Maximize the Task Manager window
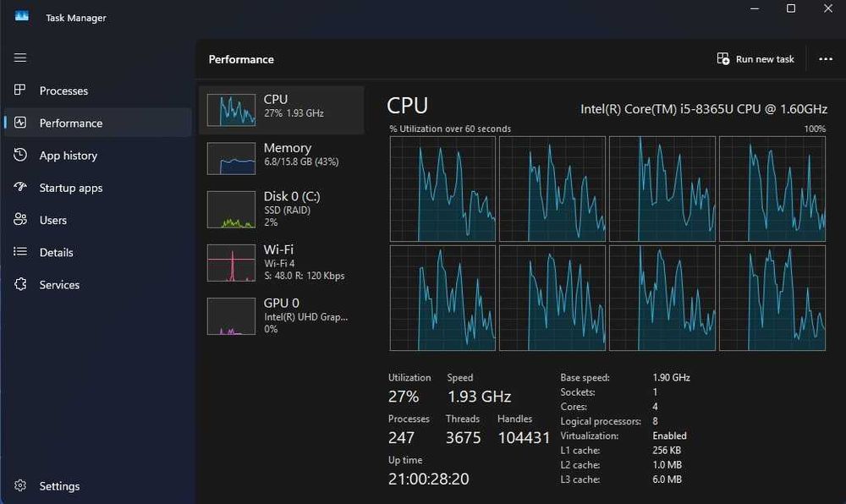The image size is (846, 504). click(791, 8)
